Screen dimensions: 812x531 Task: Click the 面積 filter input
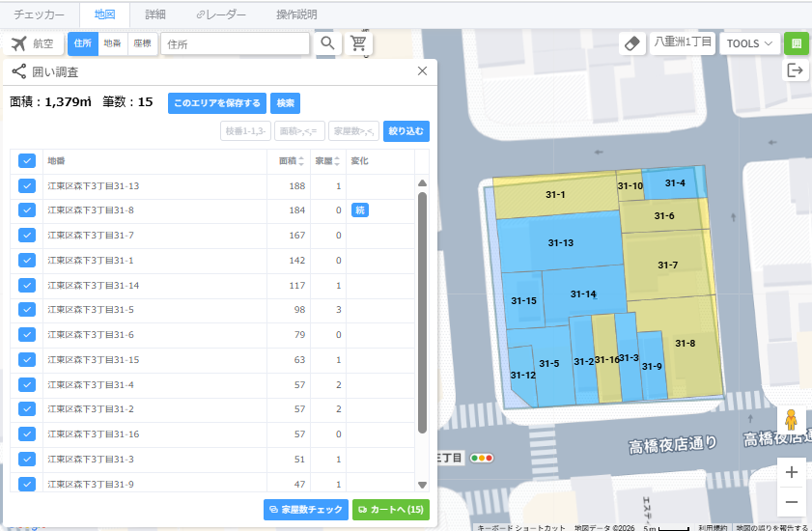[299, 131]
